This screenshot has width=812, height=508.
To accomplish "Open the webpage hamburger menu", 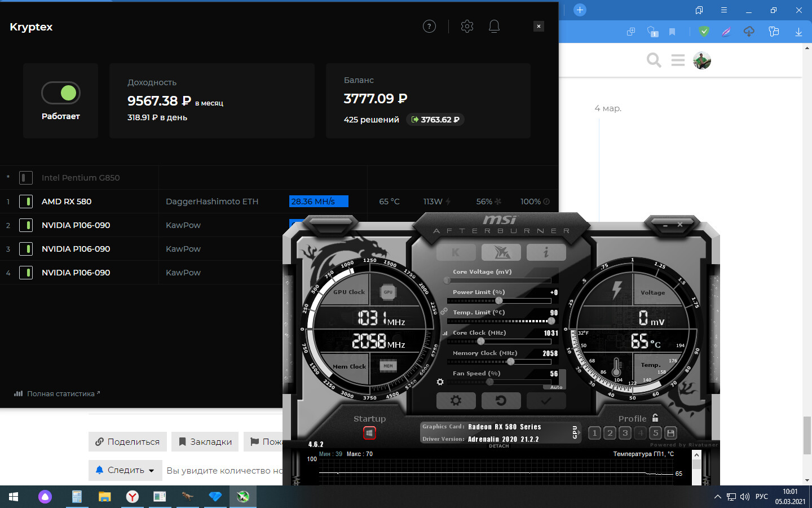I will (678, 60).
